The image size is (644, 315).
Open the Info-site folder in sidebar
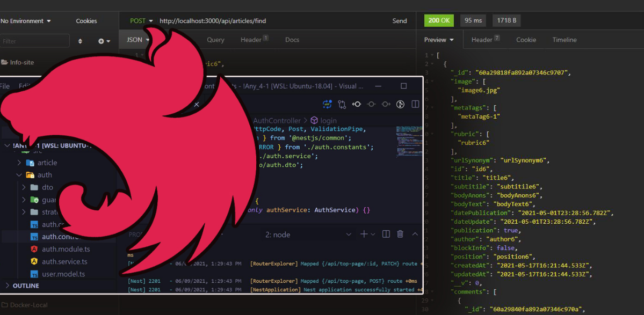click(21, 62)
